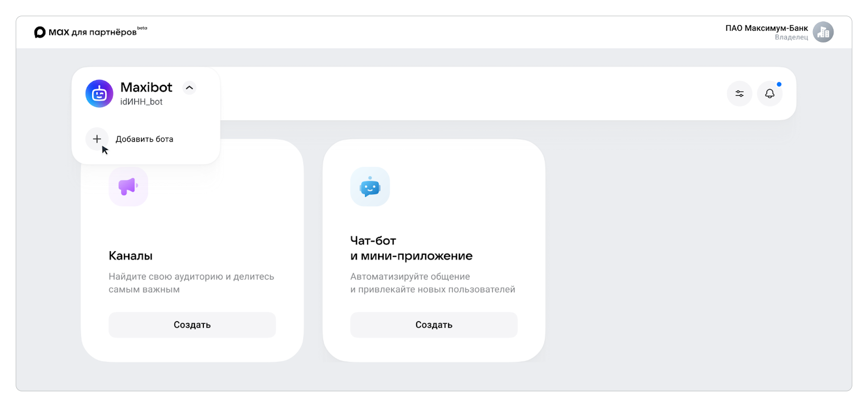Screen dimensions: 868x407
Task: Open notifications with the bell icon
Action: tap(770, 94)
